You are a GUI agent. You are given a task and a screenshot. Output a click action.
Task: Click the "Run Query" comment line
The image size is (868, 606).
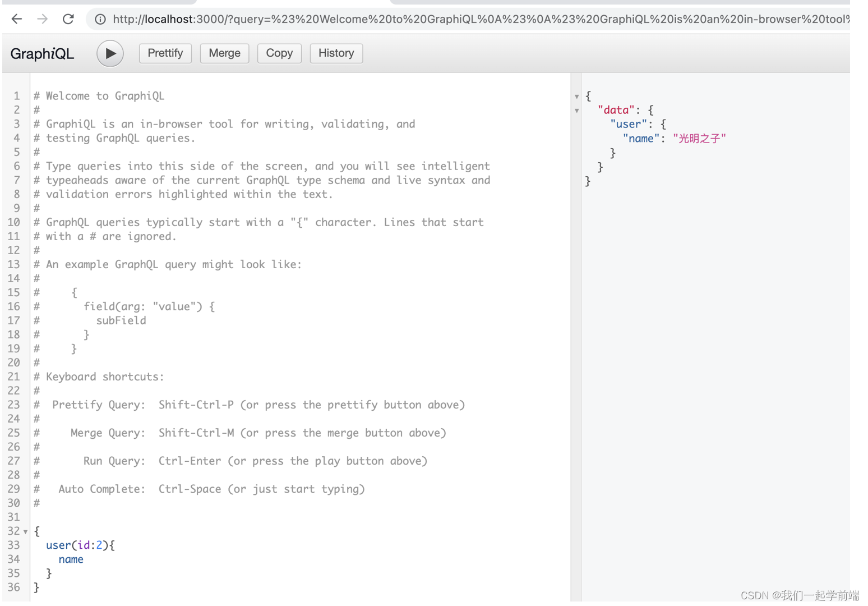click(x=230, y=461)
